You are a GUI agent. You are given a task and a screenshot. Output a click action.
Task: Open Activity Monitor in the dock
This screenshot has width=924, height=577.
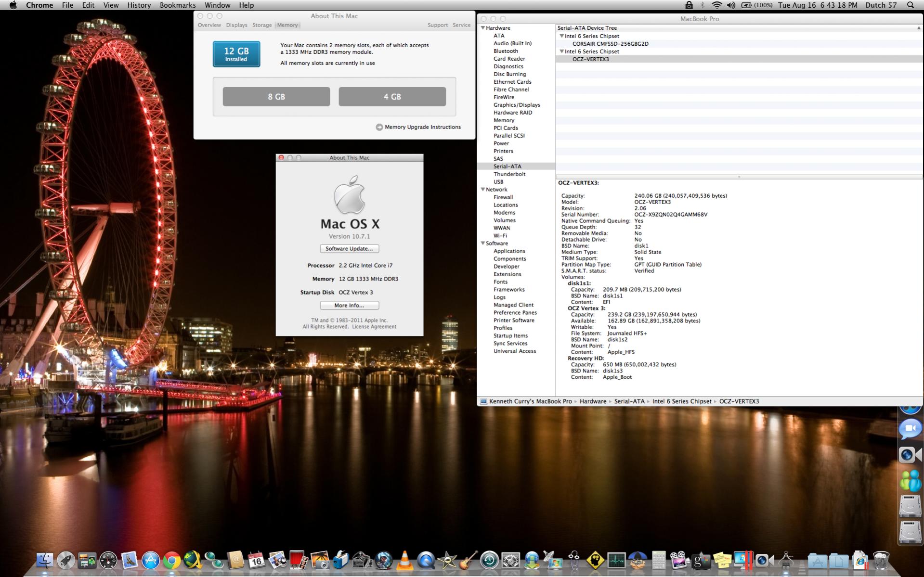616,561
